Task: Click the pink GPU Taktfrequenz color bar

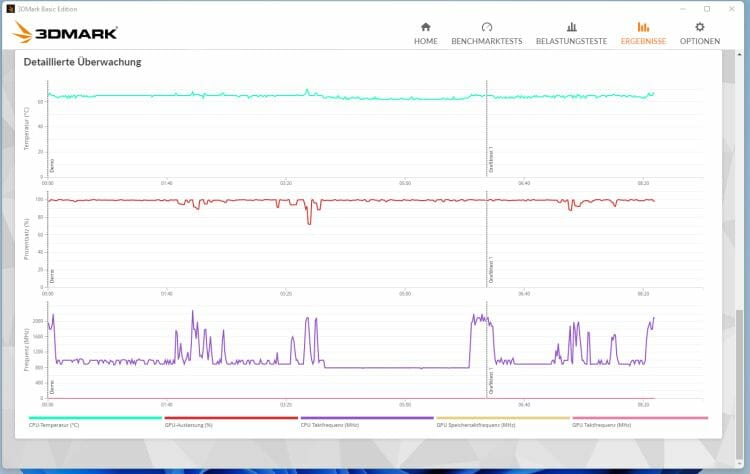Action: tap(639, 418)
